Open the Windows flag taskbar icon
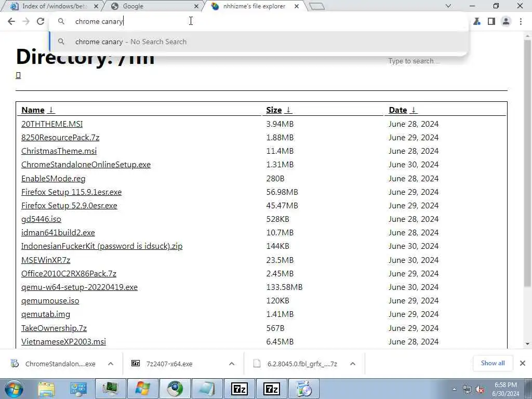Image resolution: width=532 pixels, height=399 pixels. click(143, 389)
